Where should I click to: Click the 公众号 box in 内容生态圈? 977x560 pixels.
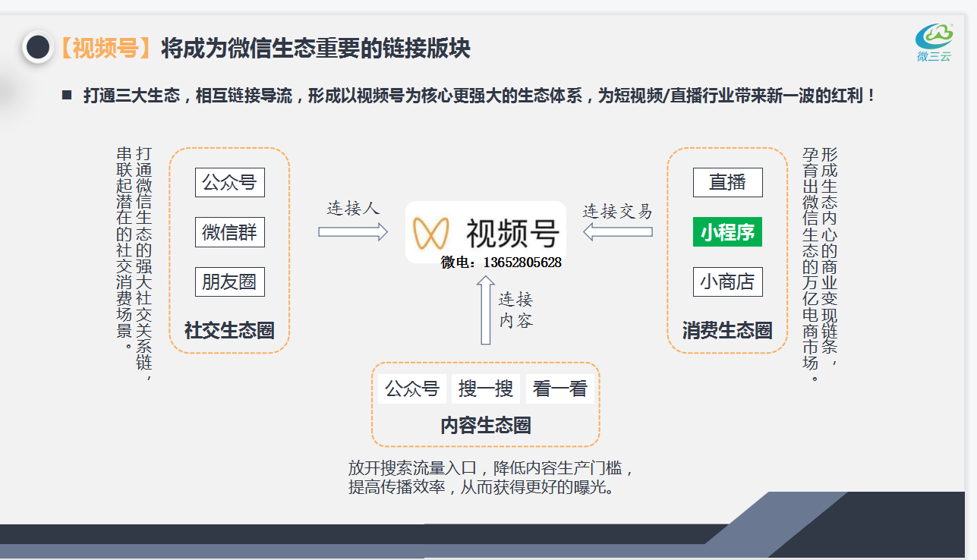tap(412, 389)
